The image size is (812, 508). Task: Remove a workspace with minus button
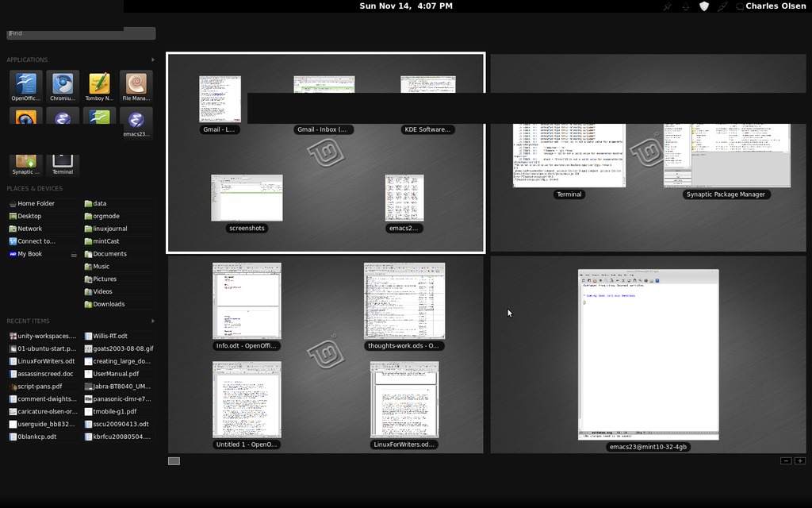click(x=786, y=460)
